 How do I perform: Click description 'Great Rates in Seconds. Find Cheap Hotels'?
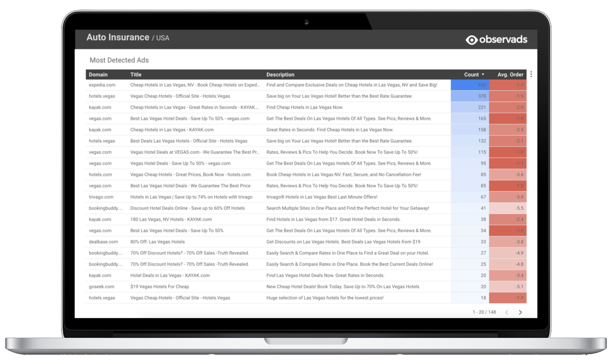[330, 130]
